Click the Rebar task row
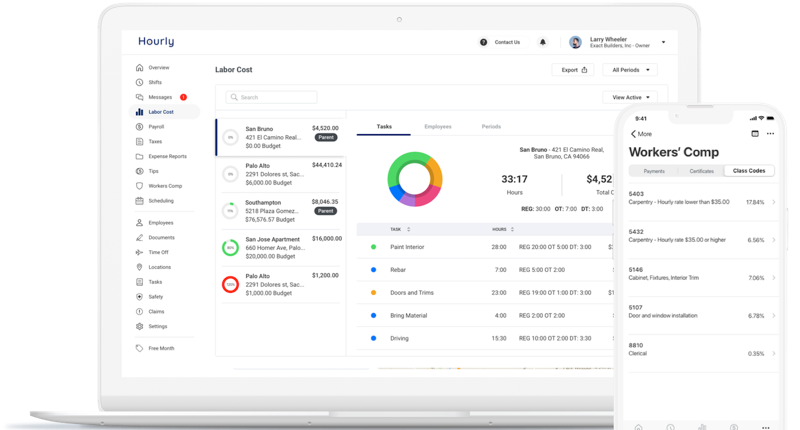The image size is (800, 430). coord(485,270)
